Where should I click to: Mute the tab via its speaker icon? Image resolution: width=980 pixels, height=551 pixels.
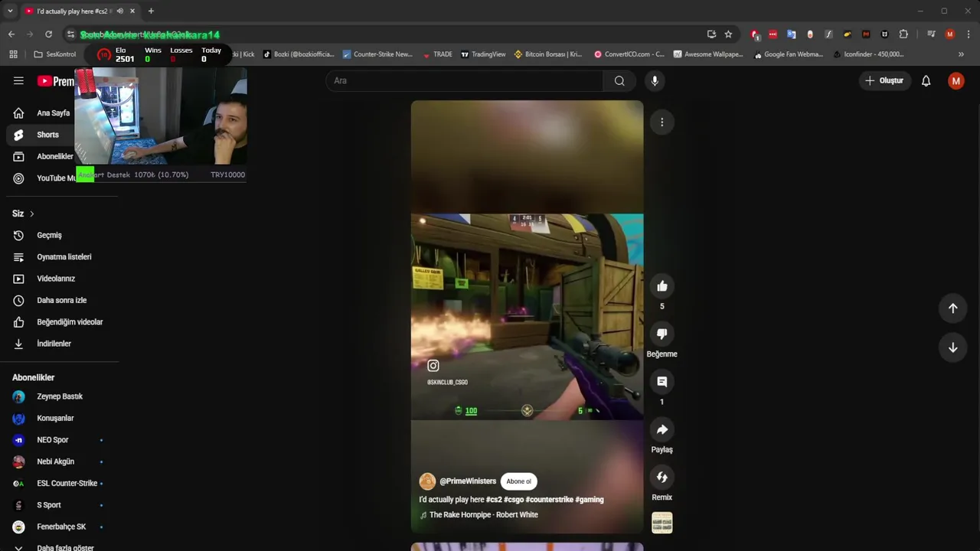(119, 11)
